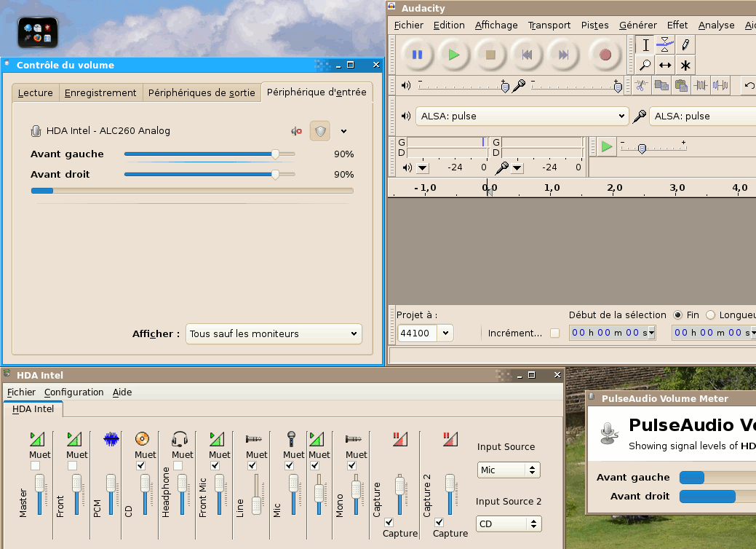Toggle the Master Muet checkbox

(x=35, y=465)
